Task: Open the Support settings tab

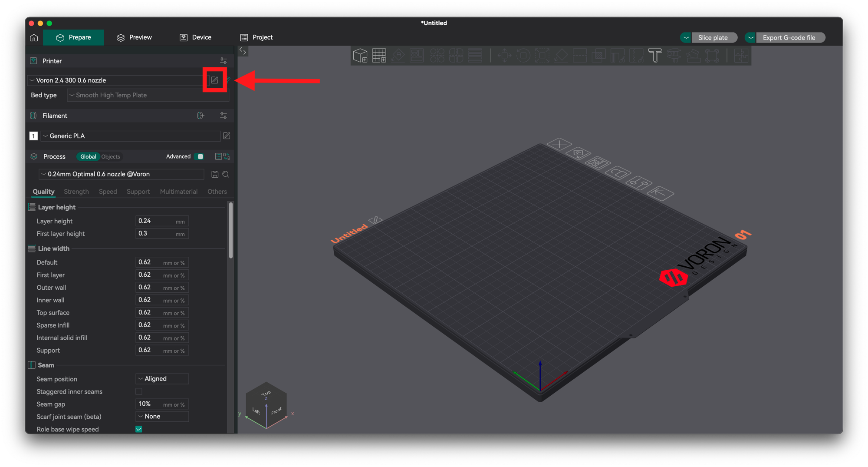Action: (x=138, y=192)
